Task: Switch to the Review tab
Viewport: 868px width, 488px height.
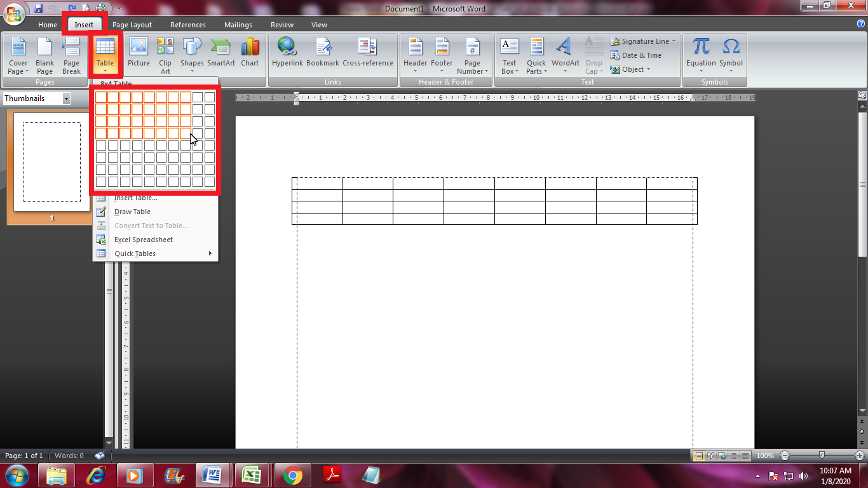Action: [281, 25]
